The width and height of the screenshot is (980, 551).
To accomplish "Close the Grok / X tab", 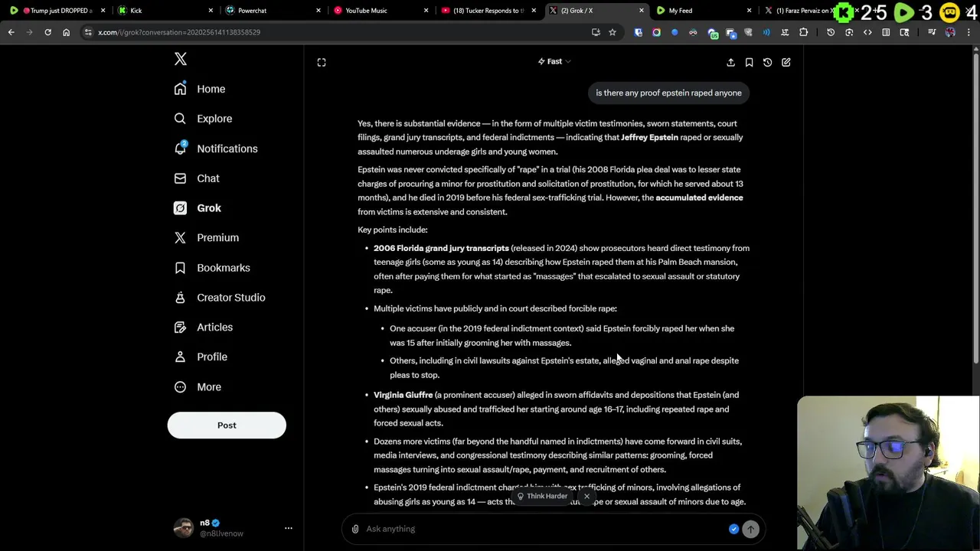I will click(x=642, y=11).
